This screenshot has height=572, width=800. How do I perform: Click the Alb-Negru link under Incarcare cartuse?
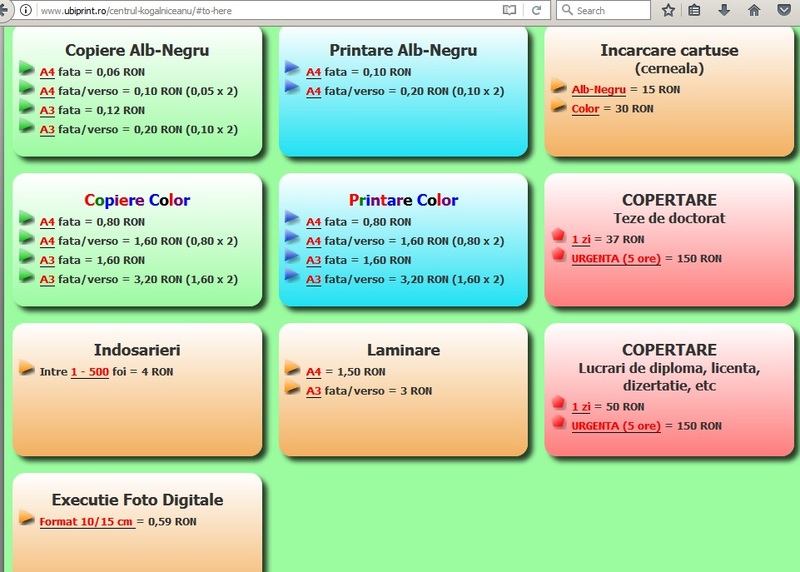[598, 89]
